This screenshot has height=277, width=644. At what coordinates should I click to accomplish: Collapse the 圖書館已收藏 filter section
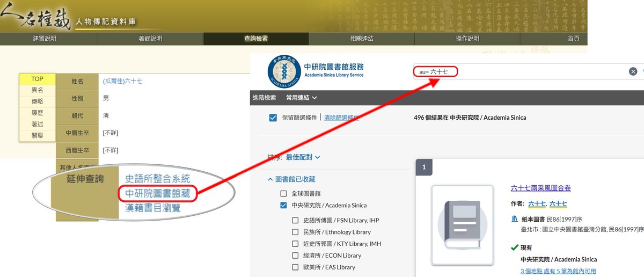(x=291, y=179)
